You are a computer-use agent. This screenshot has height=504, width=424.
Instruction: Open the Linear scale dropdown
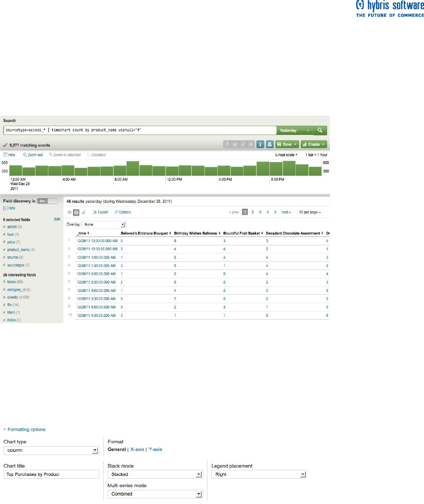[286, 155]
